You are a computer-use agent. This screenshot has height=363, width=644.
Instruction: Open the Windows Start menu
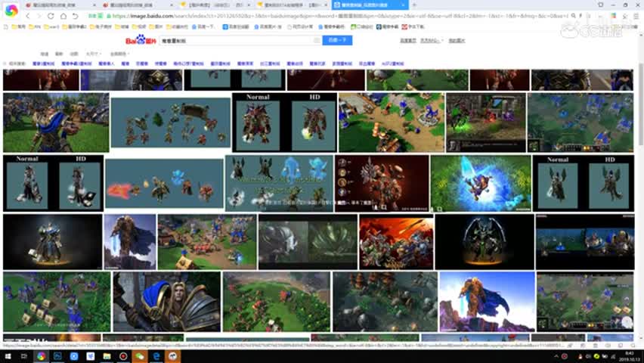(8, 356)
